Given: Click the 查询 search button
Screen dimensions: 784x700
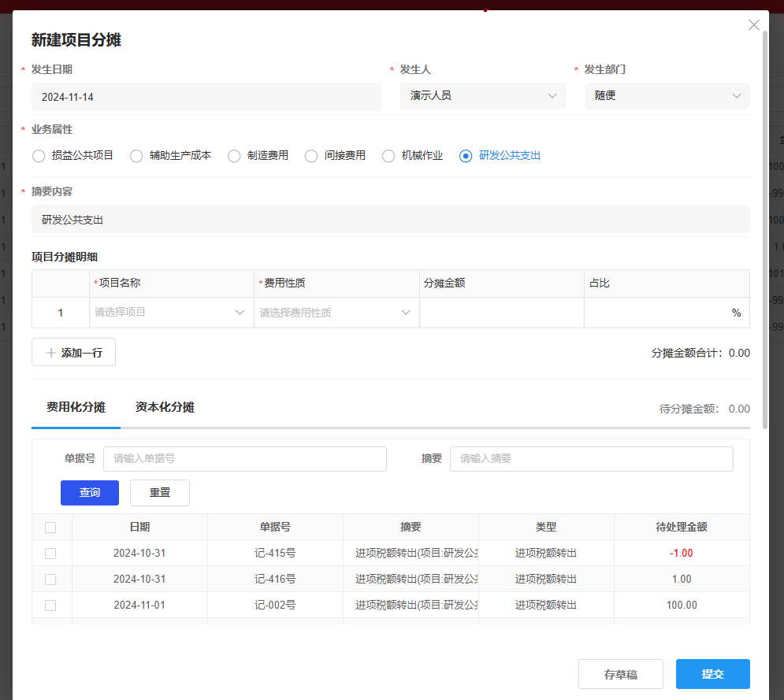Looking at the screenshot, I should pyautogui.click(x=89, y=492).
